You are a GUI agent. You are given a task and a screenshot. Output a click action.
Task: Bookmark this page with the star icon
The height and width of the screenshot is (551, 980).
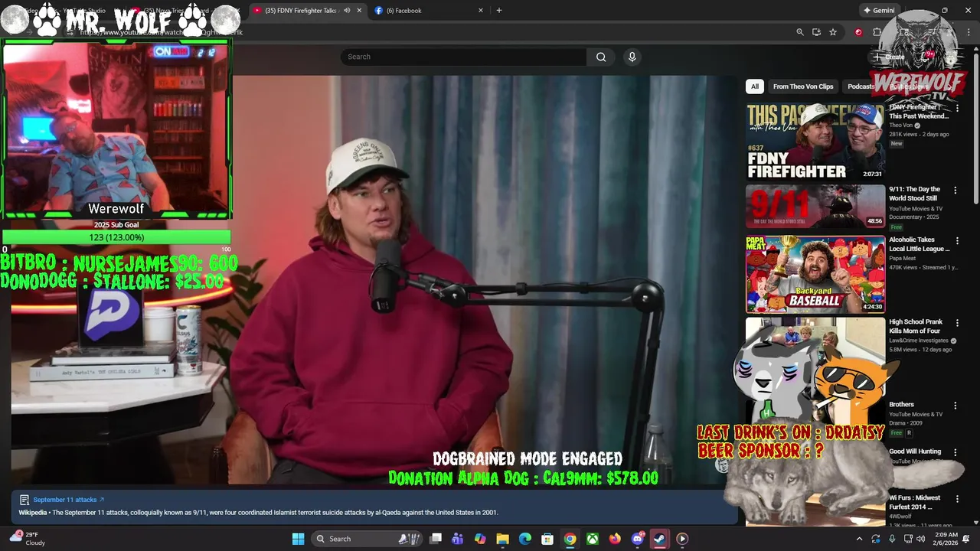coord(833,32)
